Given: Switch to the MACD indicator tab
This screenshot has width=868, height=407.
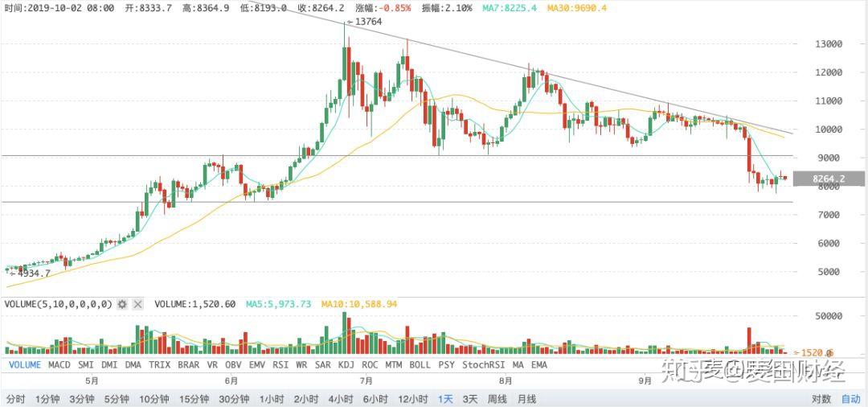Looking at the screenshot, I should [x=59, y=365].
